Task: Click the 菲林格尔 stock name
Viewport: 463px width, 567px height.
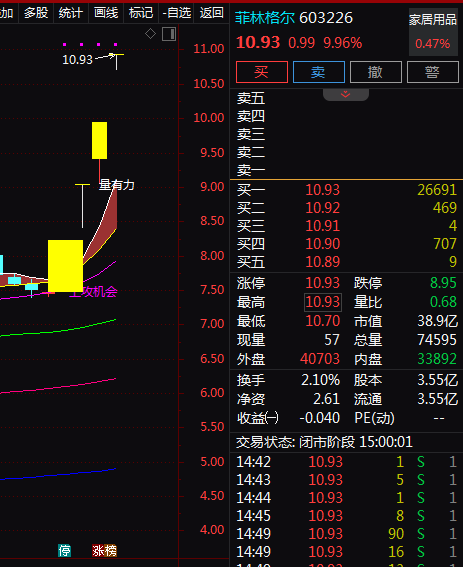Action: [265, 18]
